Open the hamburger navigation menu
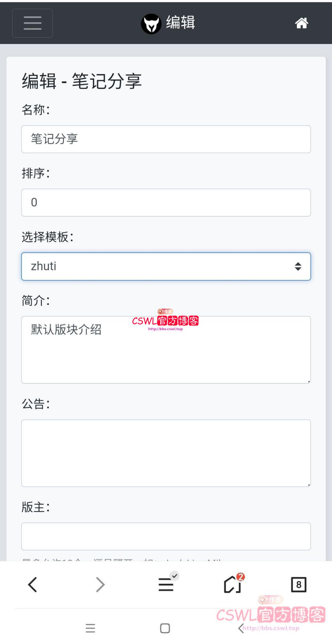The image size is (332, 644). coord(32,23)
